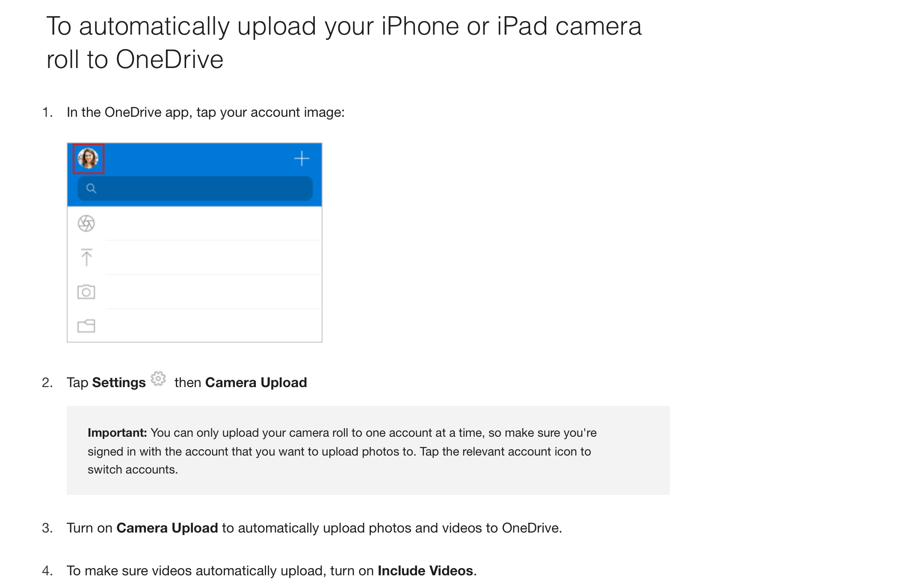
Task: Select the blank row beside the aperture icon
Action: pyautogui.click(x=213, y=223)
